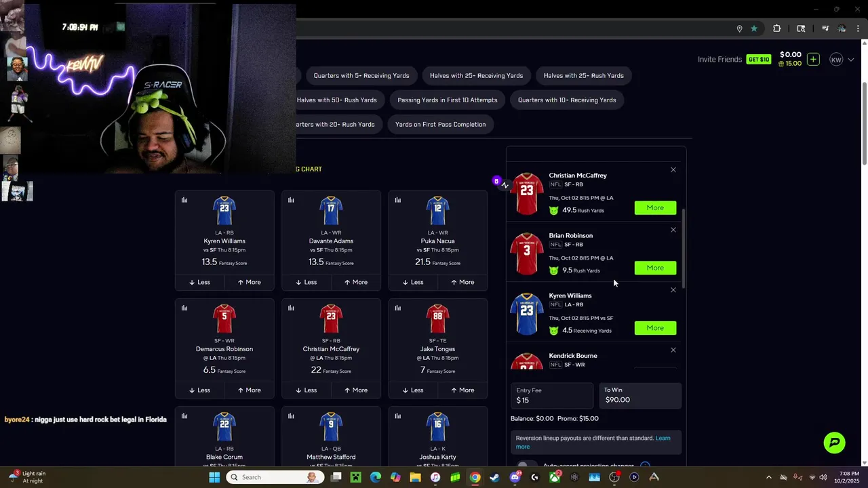
Task: Remove Christian McCaffrey from the entry slip
Action: click(x=673, y=169)
